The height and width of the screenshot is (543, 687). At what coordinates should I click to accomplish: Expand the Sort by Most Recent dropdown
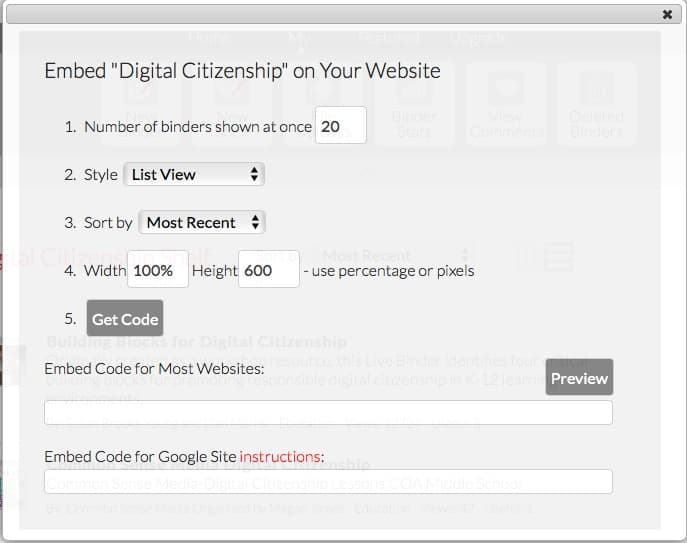pyautogui.click(x=202, y=222)
